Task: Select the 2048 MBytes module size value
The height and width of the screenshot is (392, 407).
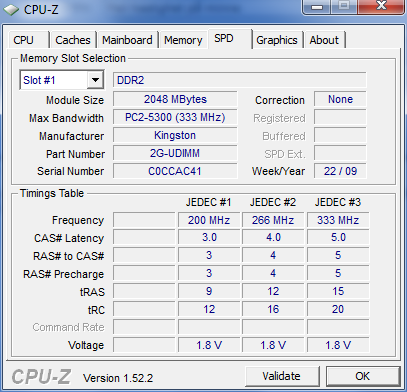Action: coord(175,99)
